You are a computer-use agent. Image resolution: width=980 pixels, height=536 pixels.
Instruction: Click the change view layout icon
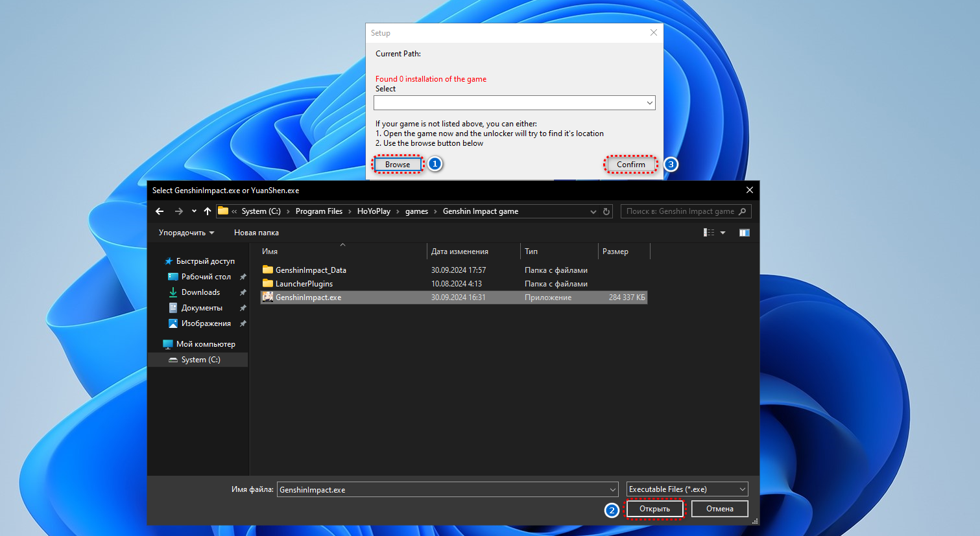click(x=709, y=233)
